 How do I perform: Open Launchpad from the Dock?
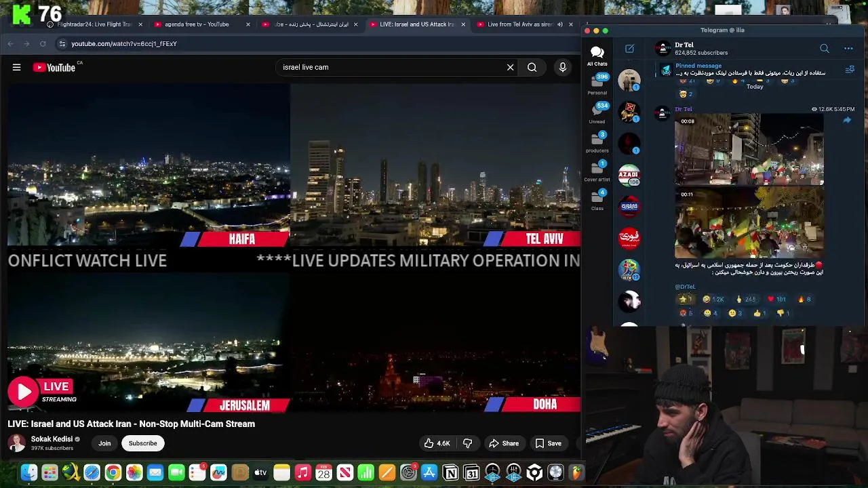point(50,472)
